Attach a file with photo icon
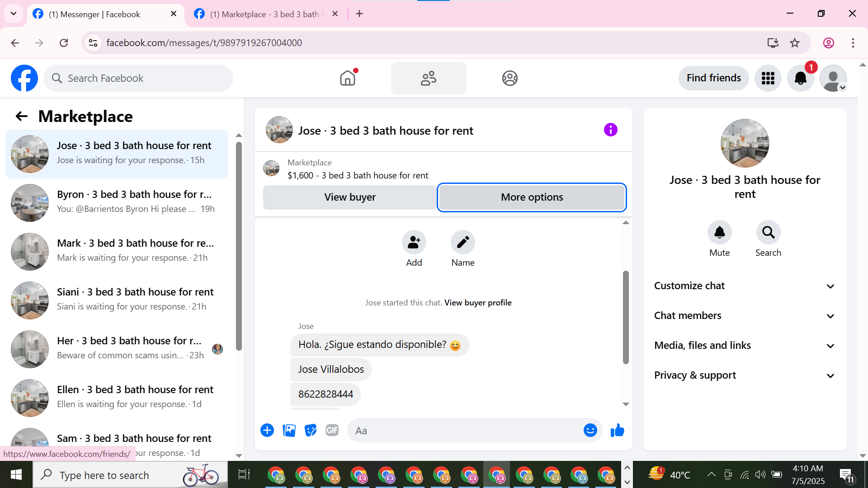Viewport: 868px width, 488px height. [289, 430]
